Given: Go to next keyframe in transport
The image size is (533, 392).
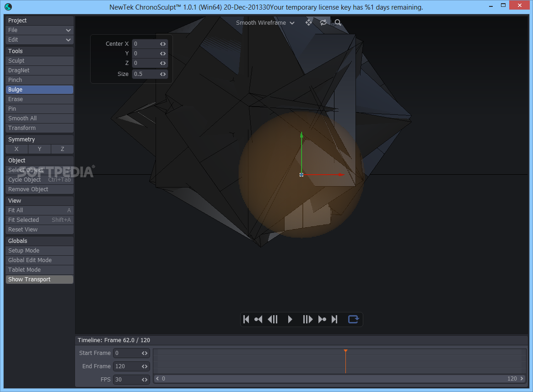Looking at the screenshot, I should (322, 319).
